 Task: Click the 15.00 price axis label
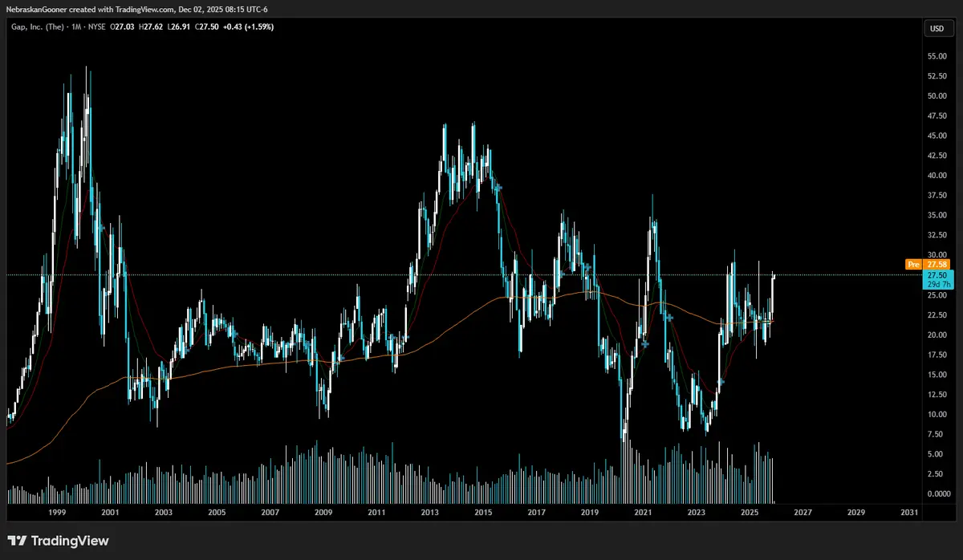937,375
